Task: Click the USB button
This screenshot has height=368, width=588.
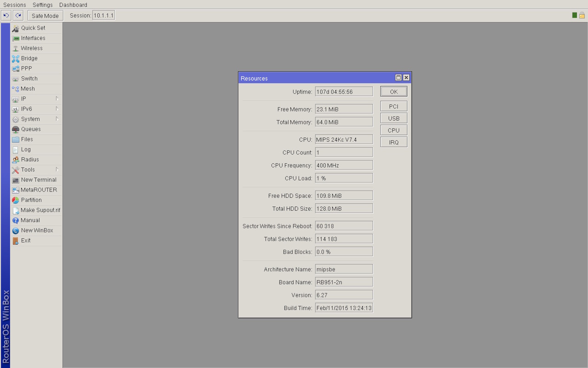Action: point(394,118)
